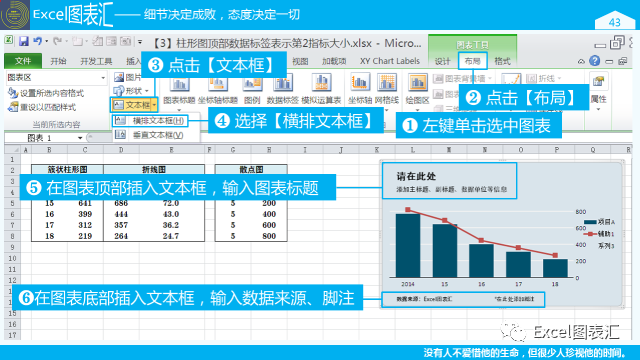Click the Excel help question mark icon
640x360 pixels.
[595, 61]
